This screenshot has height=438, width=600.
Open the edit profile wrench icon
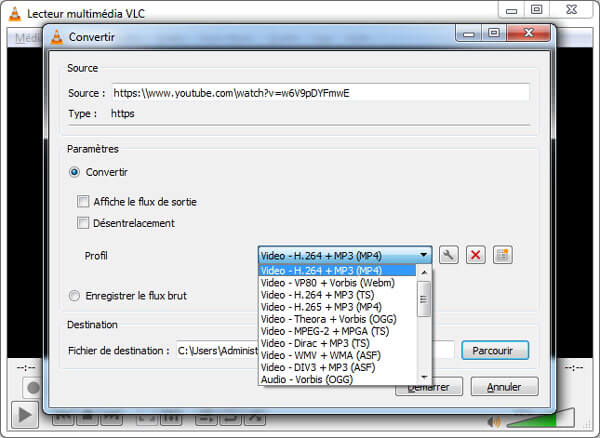click(448, 255)
